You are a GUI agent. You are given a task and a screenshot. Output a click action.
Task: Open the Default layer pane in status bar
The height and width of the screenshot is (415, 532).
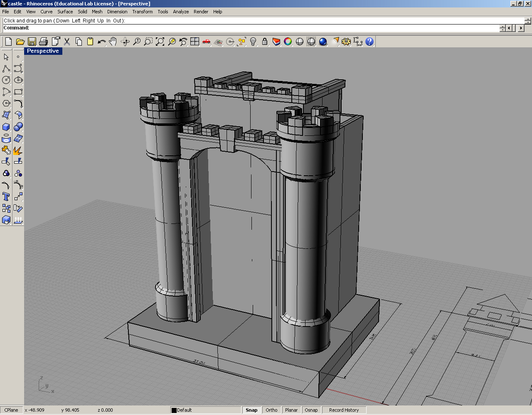pyautogui.click(x=206, y=410)
